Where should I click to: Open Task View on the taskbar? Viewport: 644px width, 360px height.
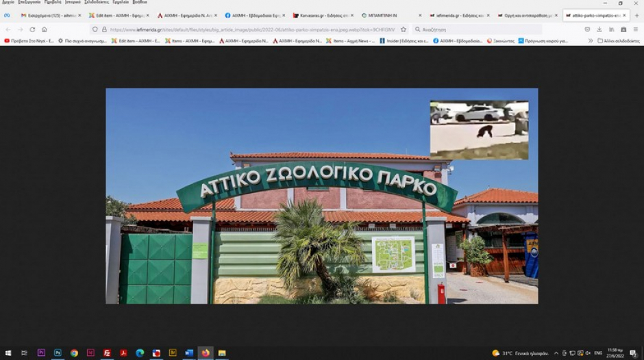click(24, 353)
